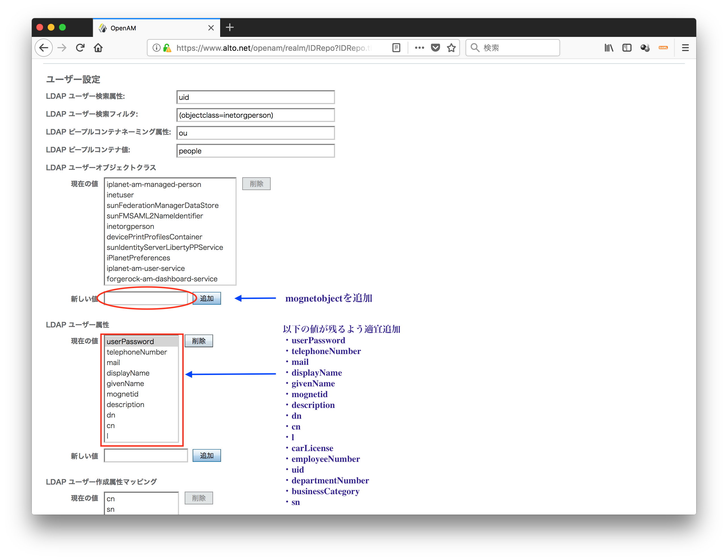This screenshot has width=728, height=560.
Task: Select mognetid in the attribute list
Action: point(122,394)
